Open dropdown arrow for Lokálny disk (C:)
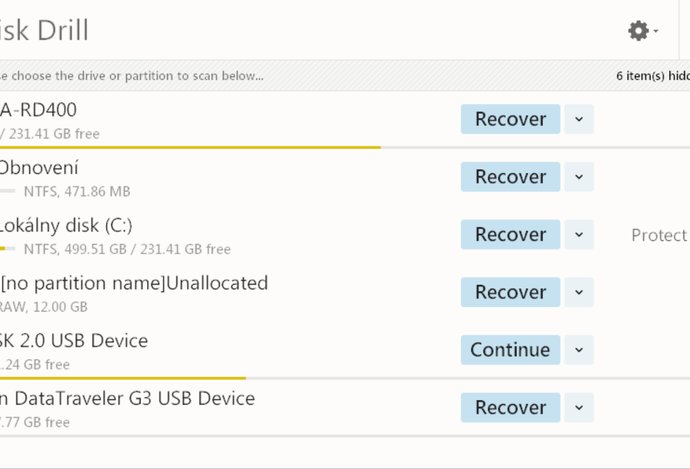The height and width of the screenshot is (469, 690). (579, 235)
